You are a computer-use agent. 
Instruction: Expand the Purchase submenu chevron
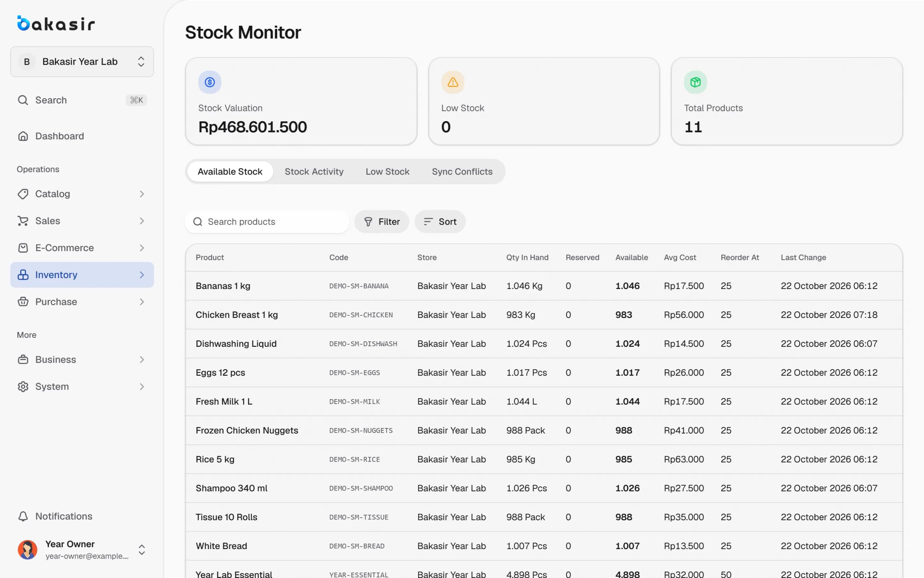pyautogui.click(x=141, y=302)
